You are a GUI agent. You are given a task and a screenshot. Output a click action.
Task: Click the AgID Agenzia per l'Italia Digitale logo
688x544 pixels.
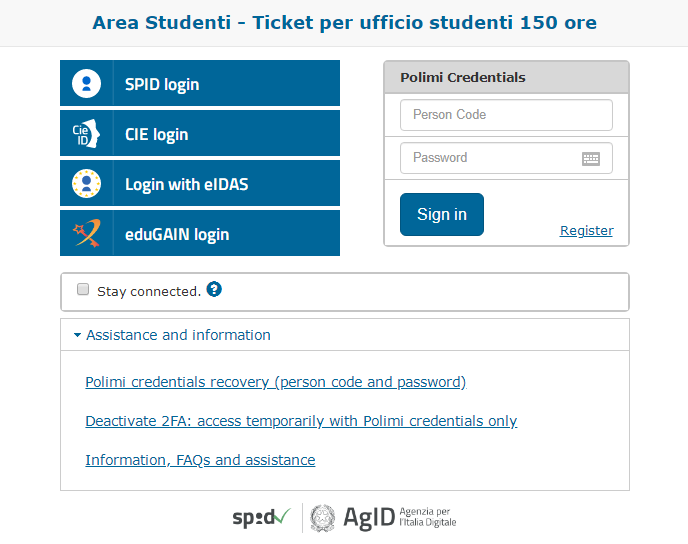(383, 518)
